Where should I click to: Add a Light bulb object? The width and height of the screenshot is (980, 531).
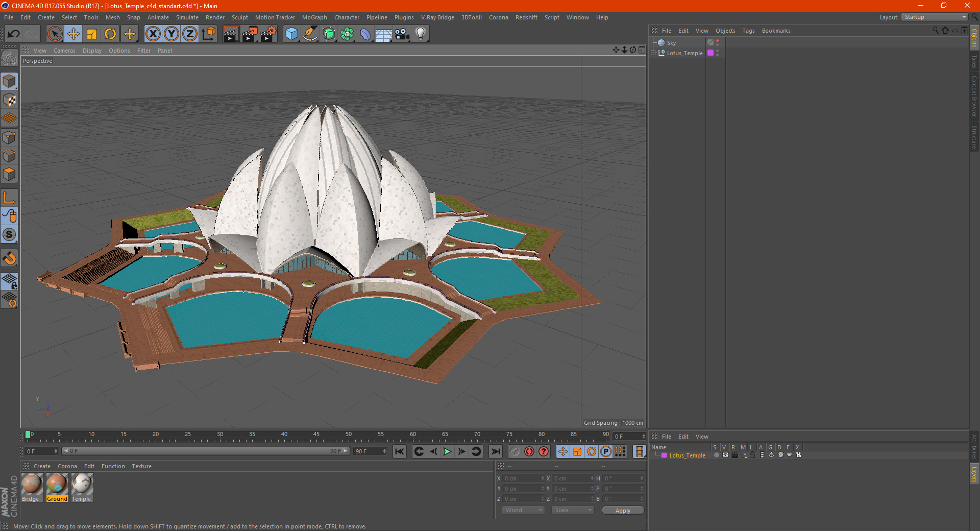420,34
